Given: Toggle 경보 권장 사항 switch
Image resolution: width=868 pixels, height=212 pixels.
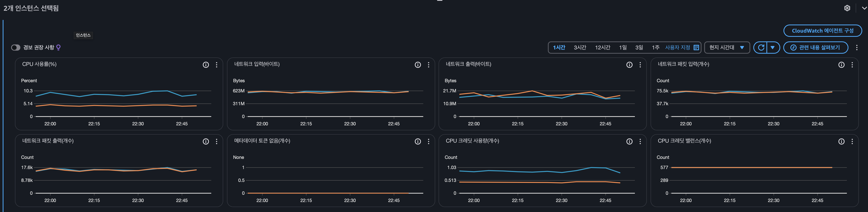Looking at the screenshot, I should pyautogui.click(x=16, y=48).
